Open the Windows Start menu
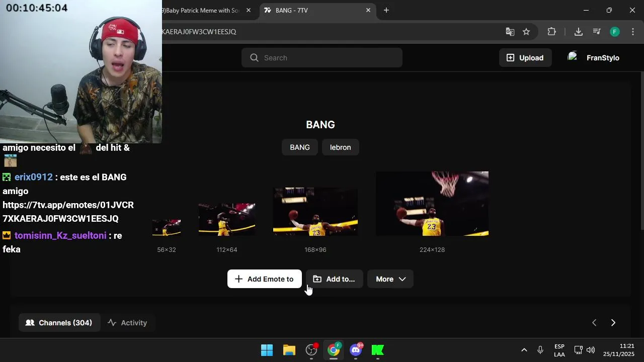 point(267,350)
